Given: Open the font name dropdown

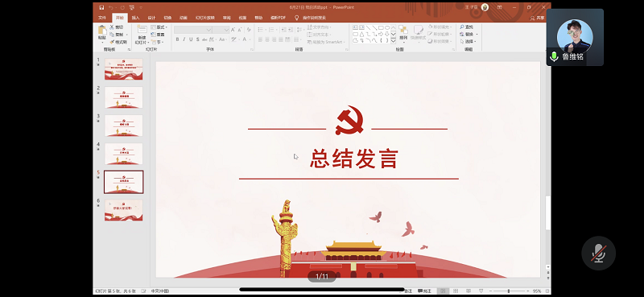Looking at the screenshot, I should pyautogui.click(x=208, y=30).
